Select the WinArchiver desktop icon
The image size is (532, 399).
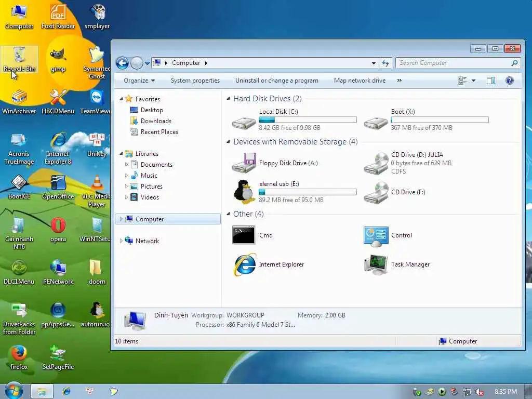pyautogui.click(x=19, y=102)
